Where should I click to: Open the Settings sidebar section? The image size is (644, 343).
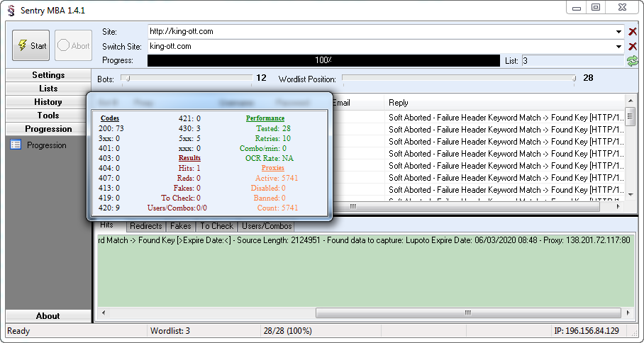tap(48, 75)
